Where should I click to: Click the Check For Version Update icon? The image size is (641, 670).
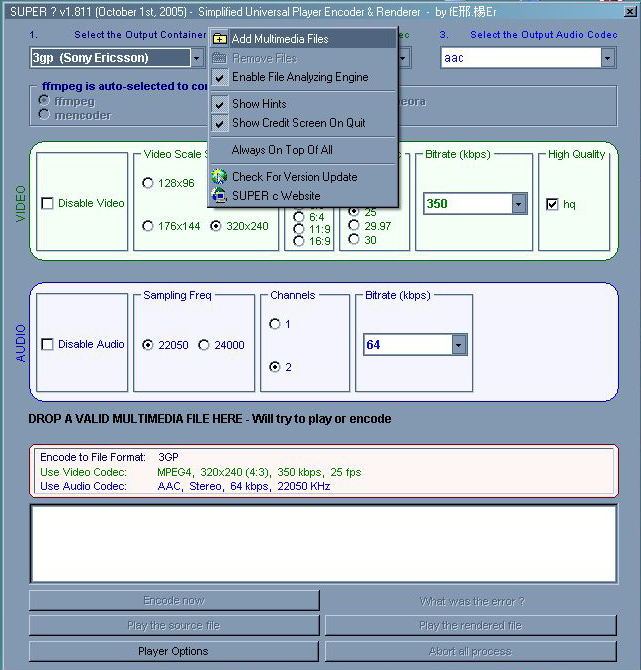220,177
